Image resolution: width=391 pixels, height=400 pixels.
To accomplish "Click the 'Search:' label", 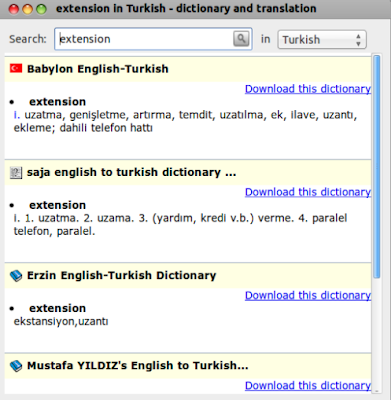I will pyautogui.click(x=28, y=39).
